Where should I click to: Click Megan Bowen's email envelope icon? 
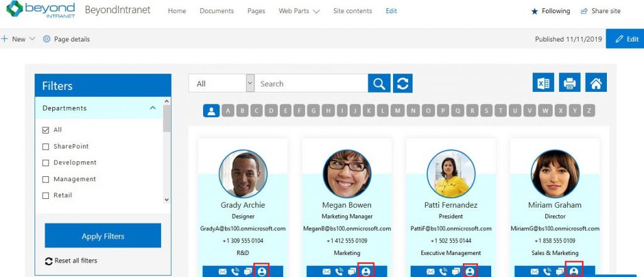(327, 272)
